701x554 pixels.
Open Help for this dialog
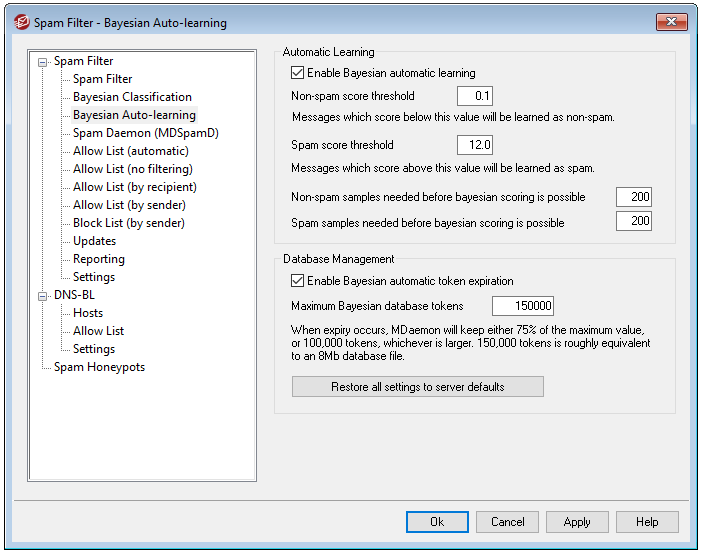(647, 522)
